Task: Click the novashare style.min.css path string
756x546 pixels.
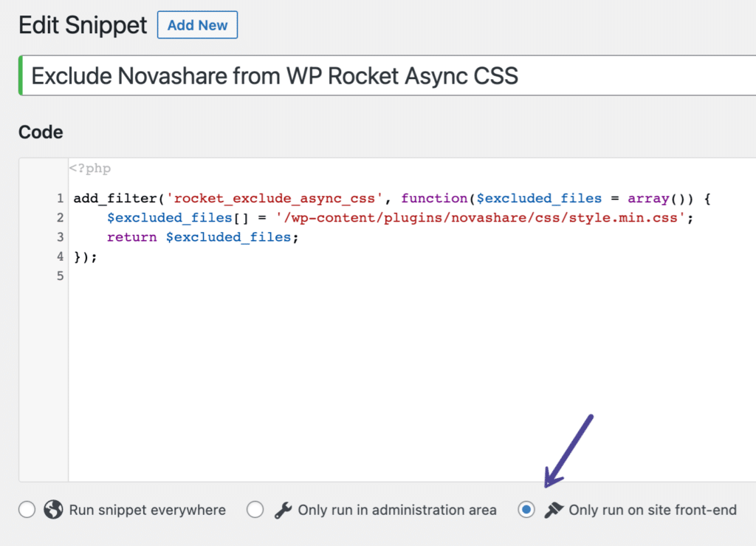Action: [481, 217]
